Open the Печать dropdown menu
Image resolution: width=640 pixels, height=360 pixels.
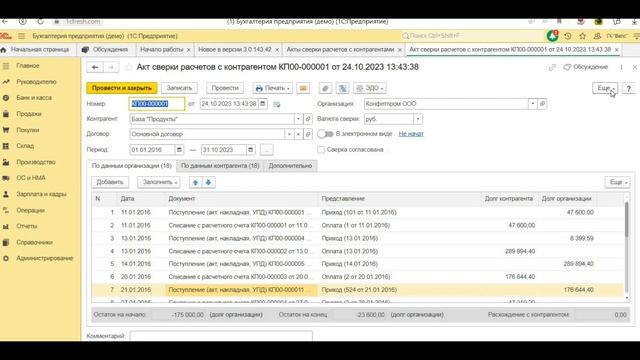coord(272,88)
